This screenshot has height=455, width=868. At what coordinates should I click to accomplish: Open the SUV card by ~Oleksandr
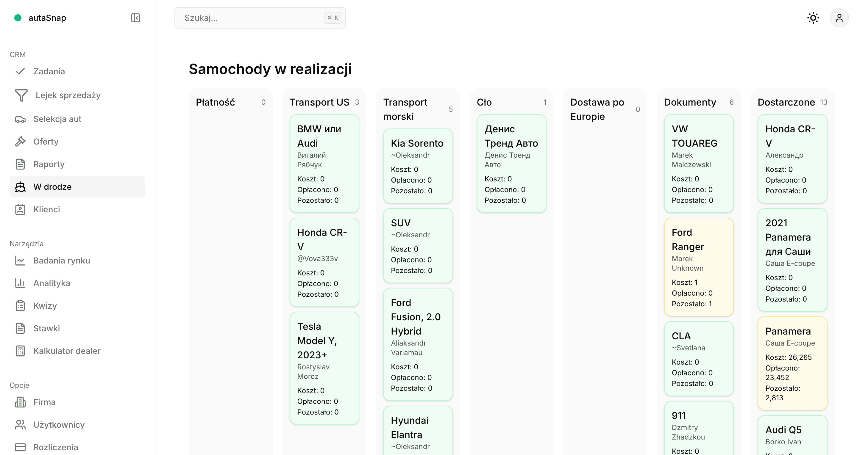click(418, 246)
